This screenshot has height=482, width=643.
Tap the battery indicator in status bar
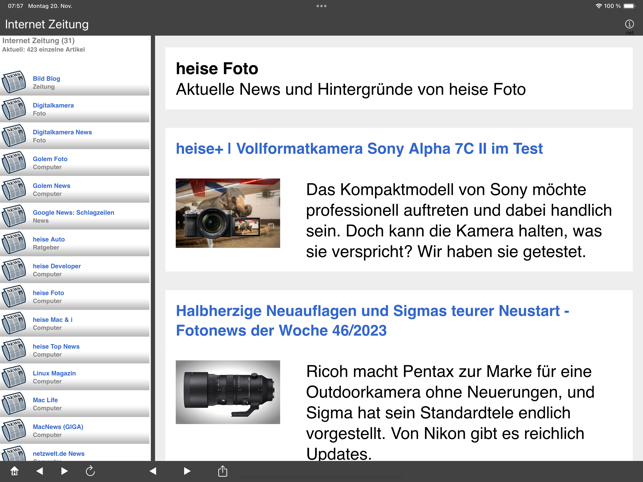[x=629, y=6]
